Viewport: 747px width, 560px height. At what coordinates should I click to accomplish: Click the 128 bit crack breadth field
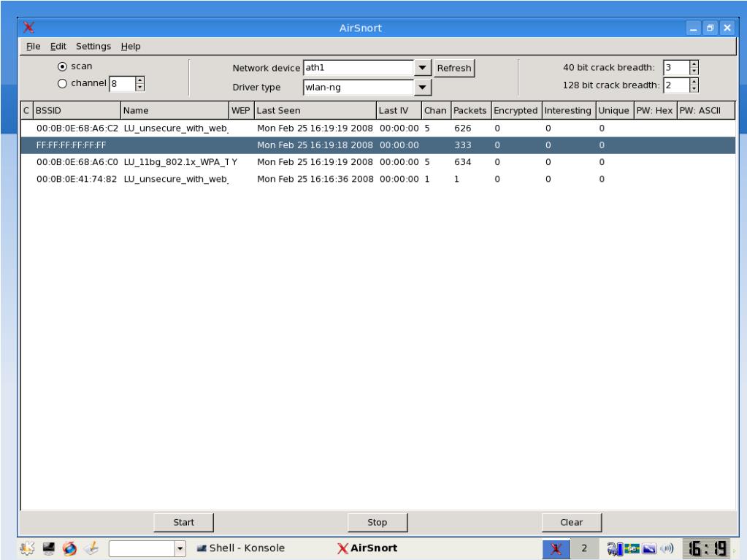pos(676,85)
